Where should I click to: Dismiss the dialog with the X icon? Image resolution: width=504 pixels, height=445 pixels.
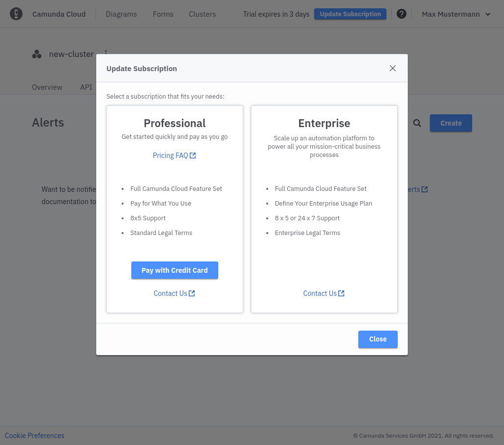click(x=392, y=68)
